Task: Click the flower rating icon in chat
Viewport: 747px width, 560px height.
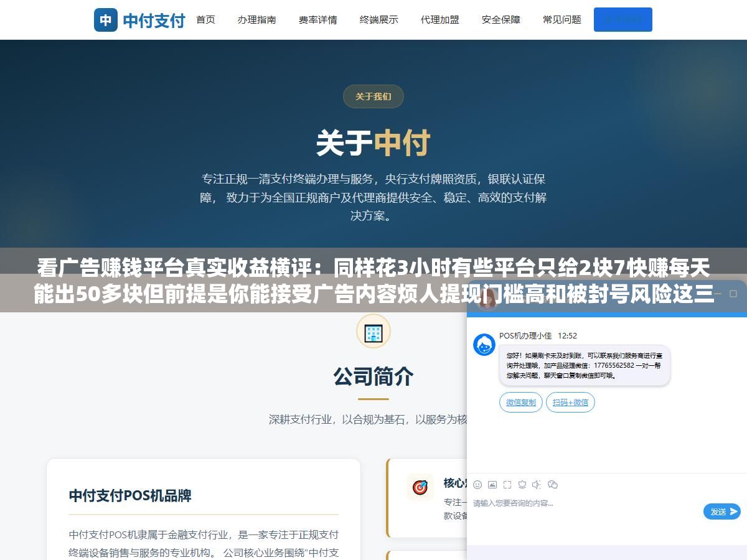Action: 522,485
